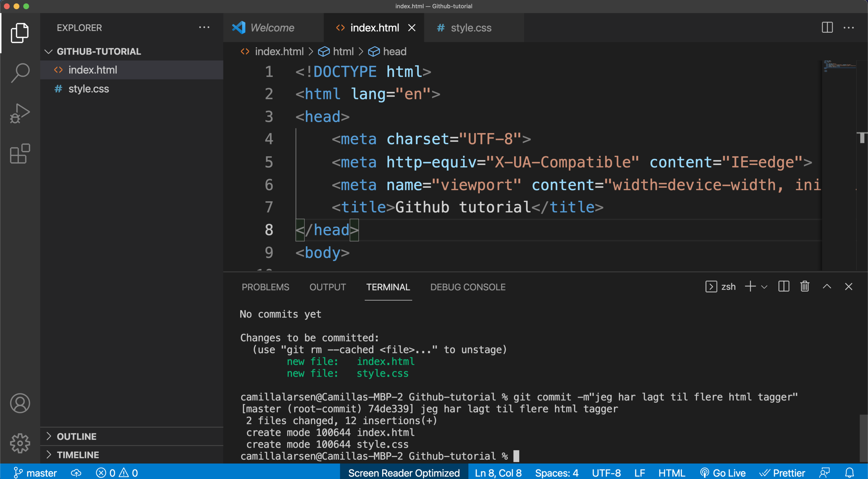This screenshot has height=479, width=868.
Task: Kill terminal with trash icon
Action: (805, 287)
